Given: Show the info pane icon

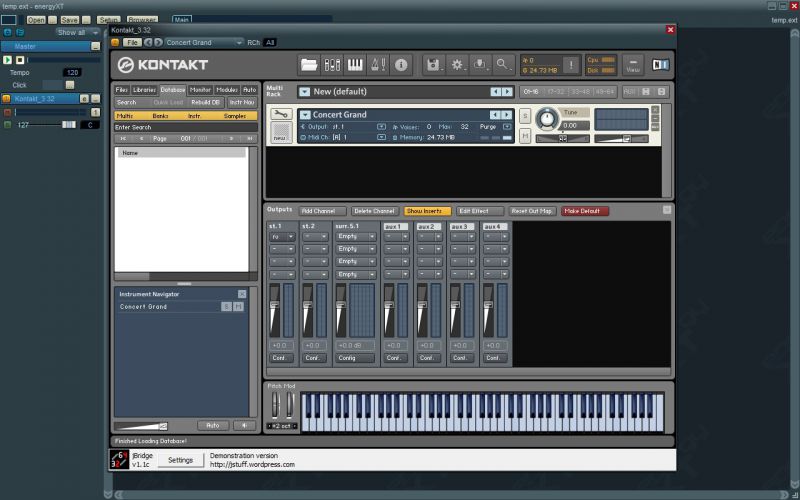Looking at the screenshot, I should 401,65.
